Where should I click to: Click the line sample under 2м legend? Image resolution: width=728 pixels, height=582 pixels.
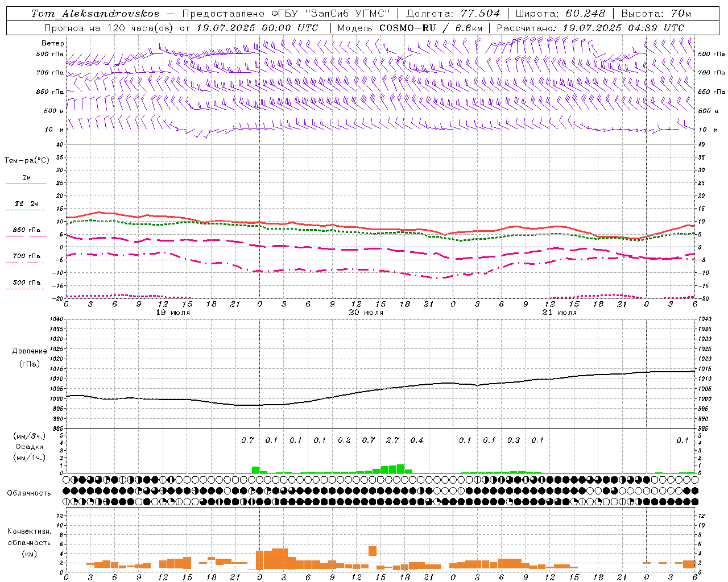(x=26, y=184)
